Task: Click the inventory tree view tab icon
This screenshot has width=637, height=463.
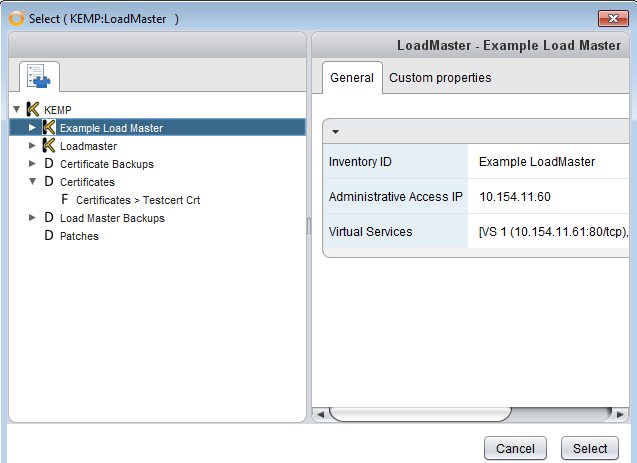Action: 39,76
